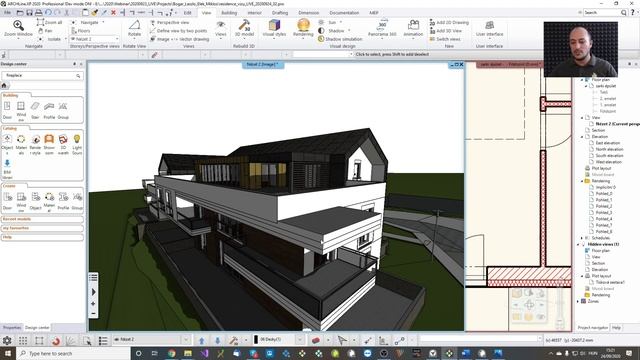Expand Recent models section
640x360 pixels.
pos(42,219)
